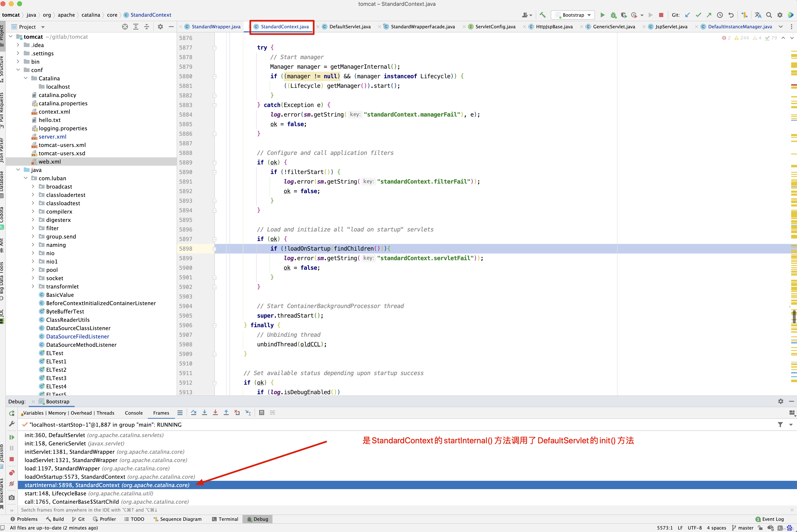Collapse the conf folder in project tree
Image resolution: width=797 pixels, height=532 pixels.
18,70
